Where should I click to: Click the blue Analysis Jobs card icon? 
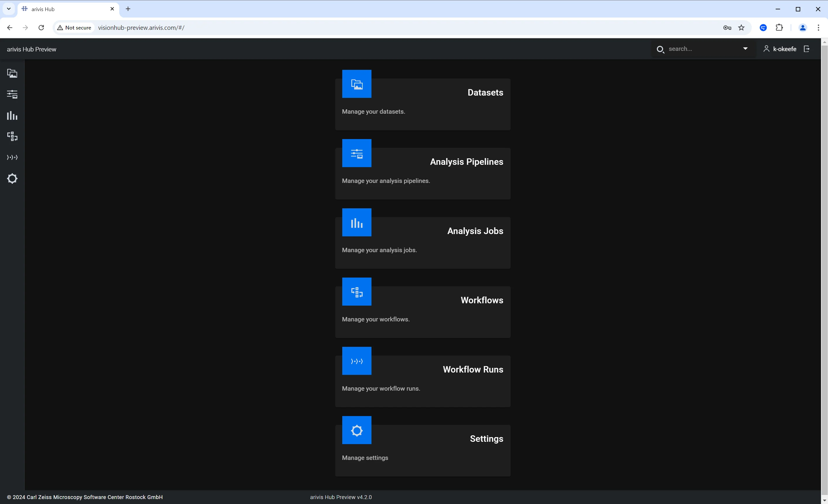(x=357, y=222)
